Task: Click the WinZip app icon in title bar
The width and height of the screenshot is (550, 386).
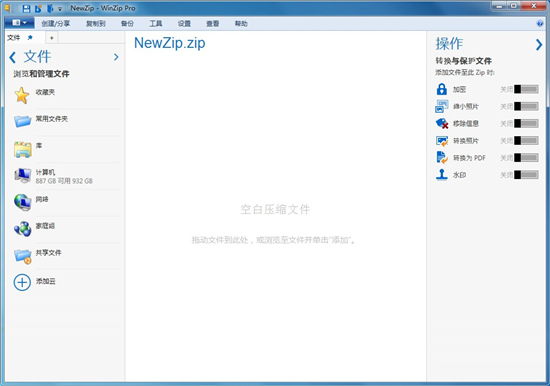Action: click(8, 8)
